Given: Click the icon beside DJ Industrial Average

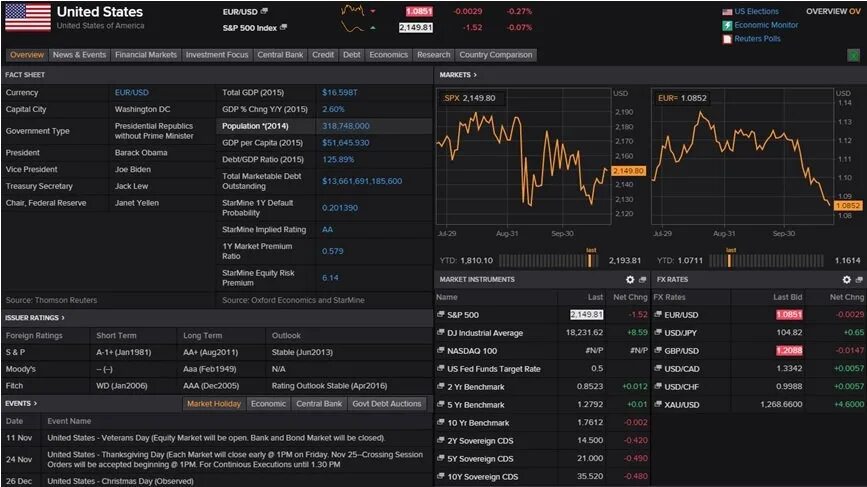Looking at the screenshot, I should (441, 333).
